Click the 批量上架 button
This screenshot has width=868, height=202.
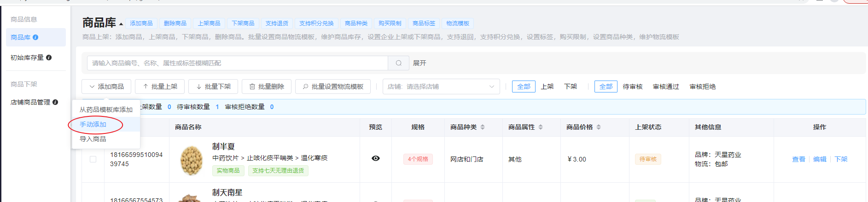[x=160, y=87]
